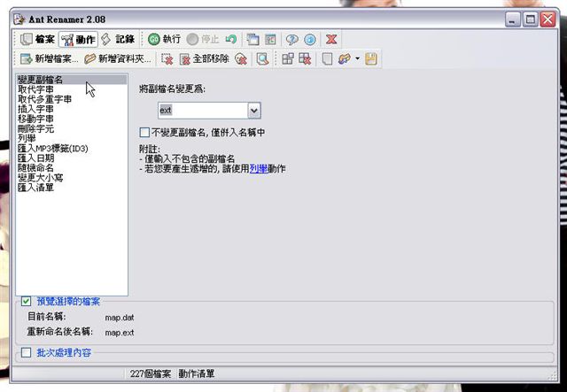Click the orange-purple linked icon in second toolbar
The height and width of the screenshot is (392, 567).
click(345, 59)
